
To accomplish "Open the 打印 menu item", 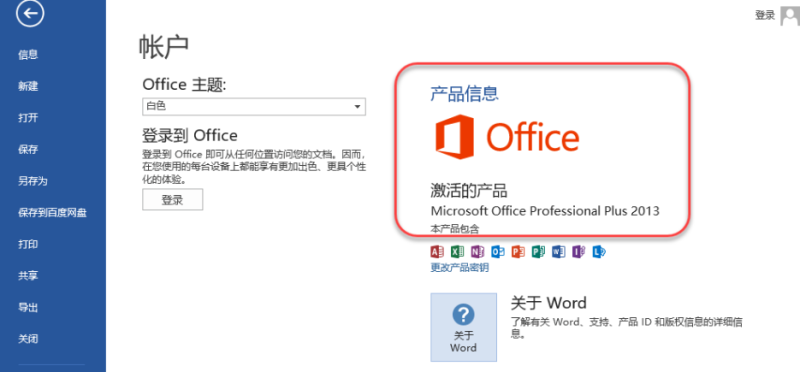I will 28,244.
